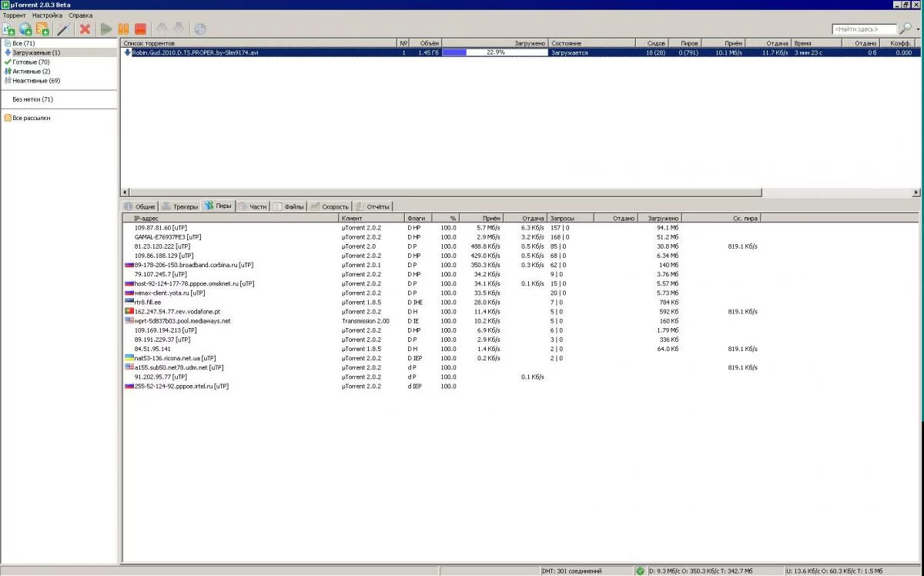Click Create New Torrent wand icon
Image resolution: width=924 pixels, height=576 pixels.
[64, 29]
